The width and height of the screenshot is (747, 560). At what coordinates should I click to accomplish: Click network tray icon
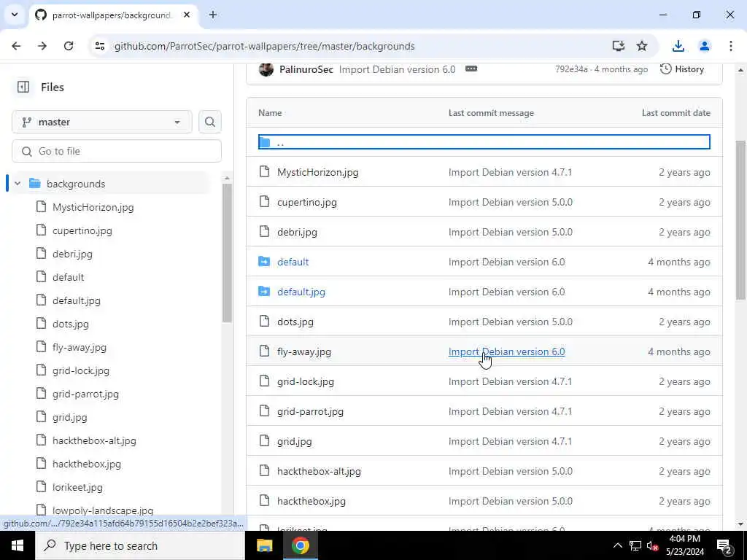click(635, 545)
